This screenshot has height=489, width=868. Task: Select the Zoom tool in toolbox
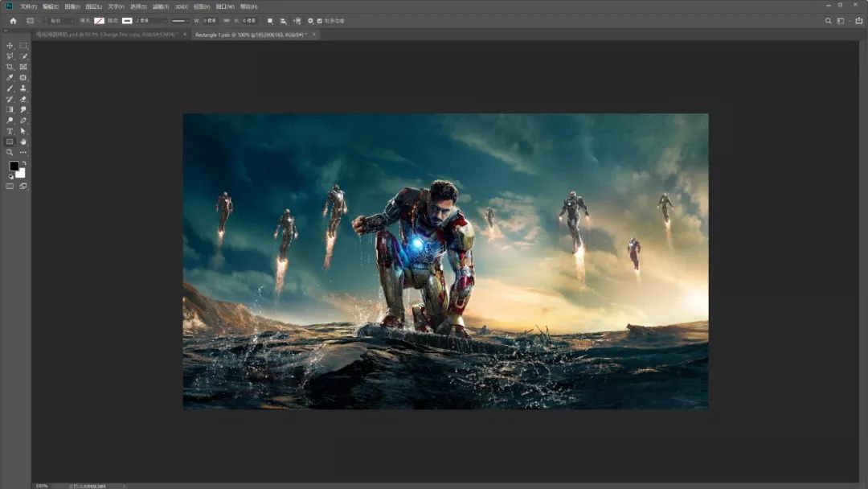click(x=10, y=152)
